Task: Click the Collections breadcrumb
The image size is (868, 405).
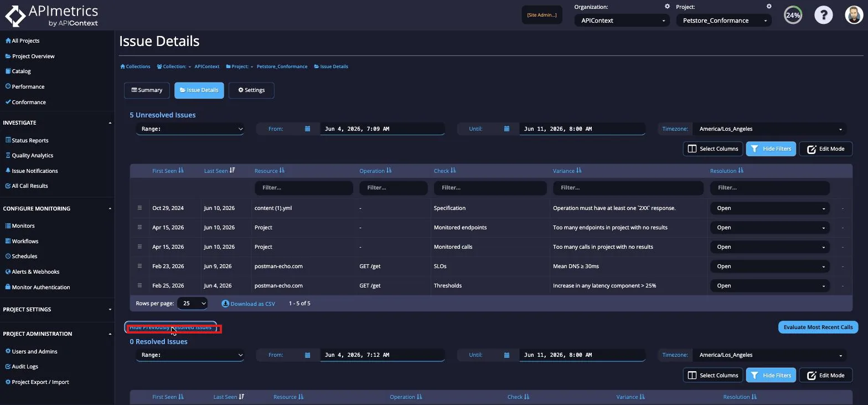Action: click(x=135, y=66)
